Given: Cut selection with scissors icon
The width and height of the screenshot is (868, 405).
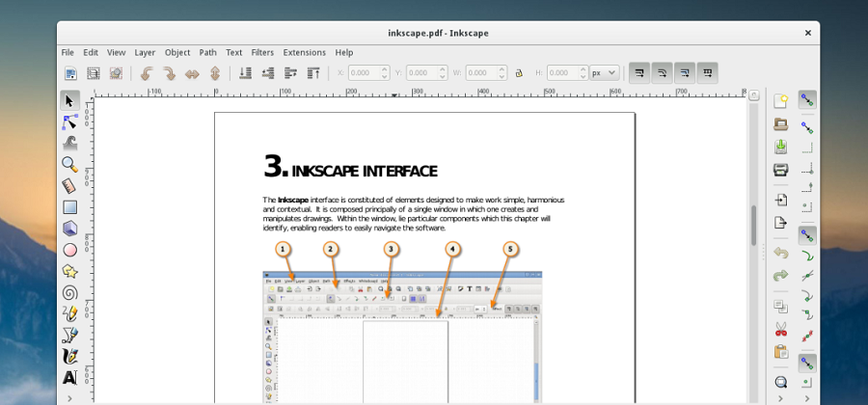Looking at the screenshot, I should pyautogui.click(x=780, y=329).
